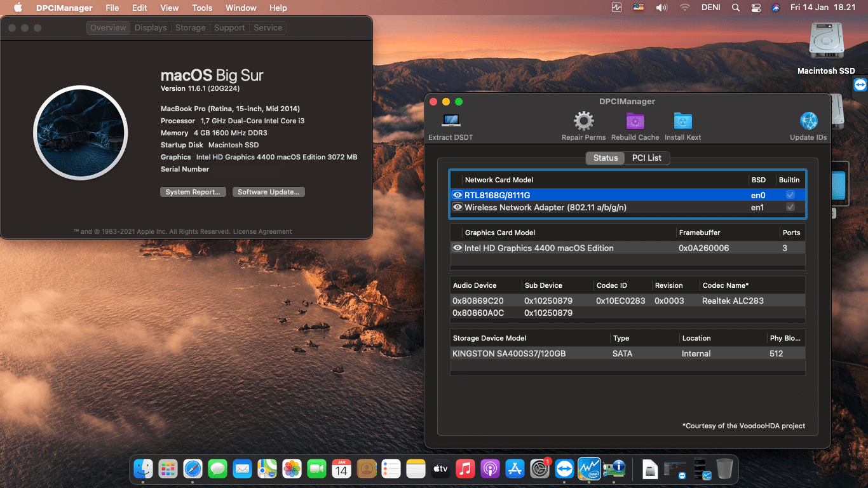Open Music app in the dock
This screenshot has width=868, height=488.
[465, 469]
